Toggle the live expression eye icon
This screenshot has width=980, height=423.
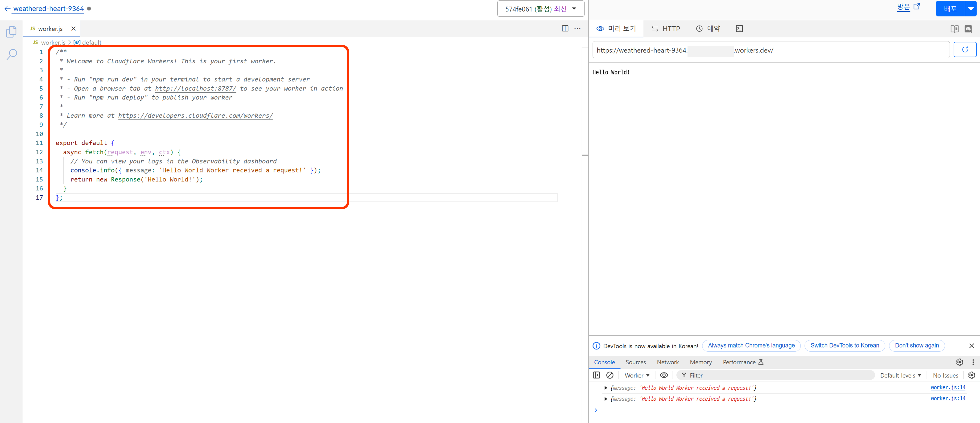663,375
